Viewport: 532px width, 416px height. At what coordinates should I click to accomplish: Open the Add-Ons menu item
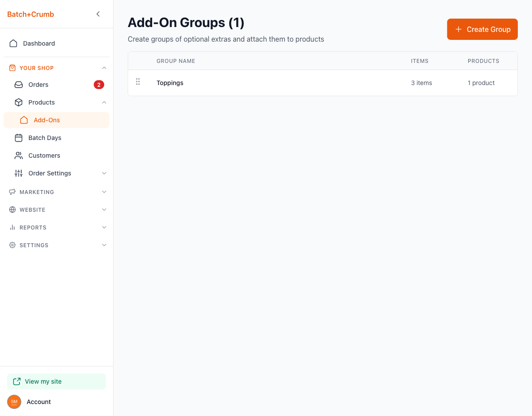(47, 120)
